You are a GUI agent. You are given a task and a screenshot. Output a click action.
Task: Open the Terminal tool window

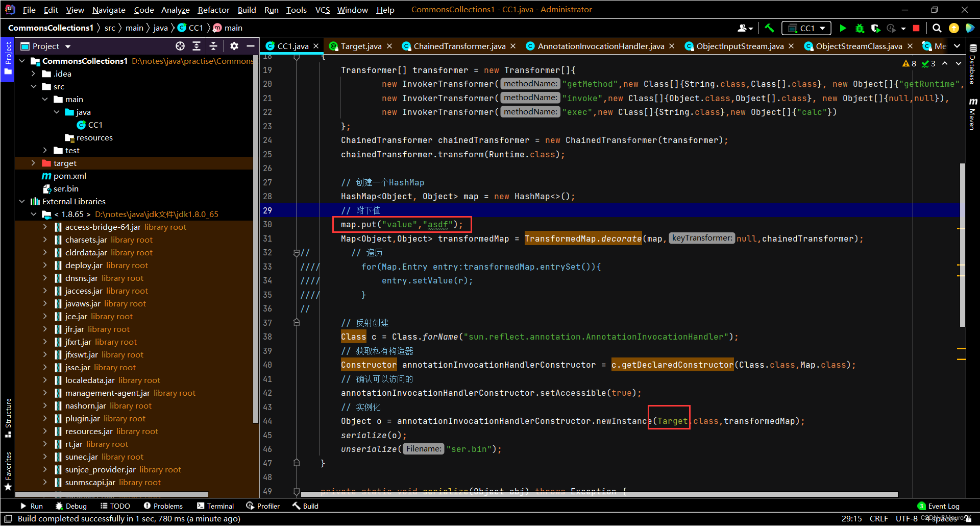point(215,506)
